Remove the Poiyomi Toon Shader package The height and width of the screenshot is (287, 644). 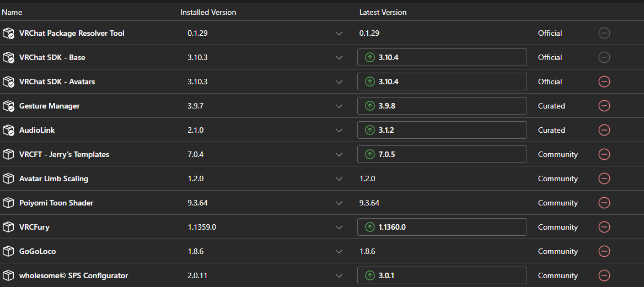(604, 203)
